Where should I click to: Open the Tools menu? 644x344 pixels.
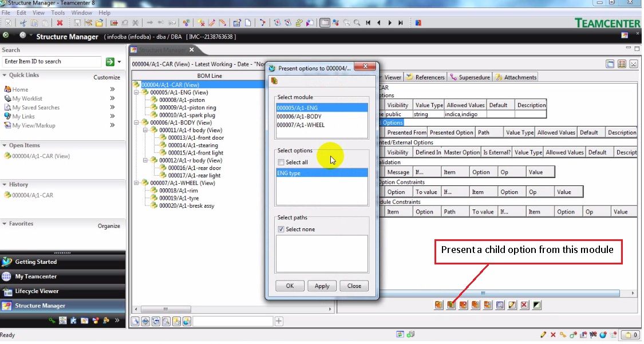pyautogui.click(x=57, y=11)
